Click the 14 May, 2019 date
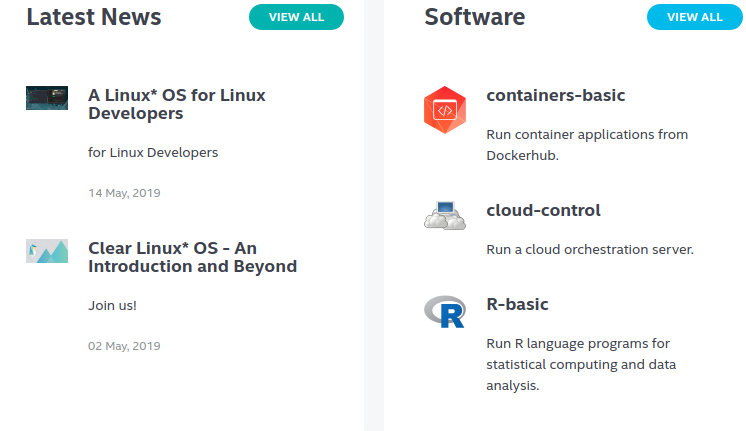Viewport: 746px width, 431px height. pos(124,193)
